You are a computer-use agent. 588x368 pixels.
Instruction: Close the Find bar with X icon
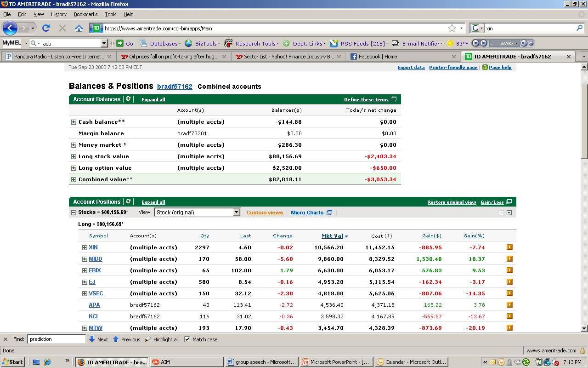[x=6, y=339]
